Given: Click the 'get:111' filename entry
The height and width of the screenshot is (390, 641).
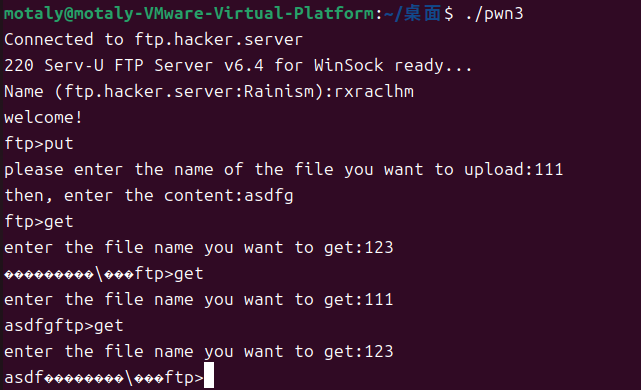Looking at the screenshot, I should [x=359, y=300].
